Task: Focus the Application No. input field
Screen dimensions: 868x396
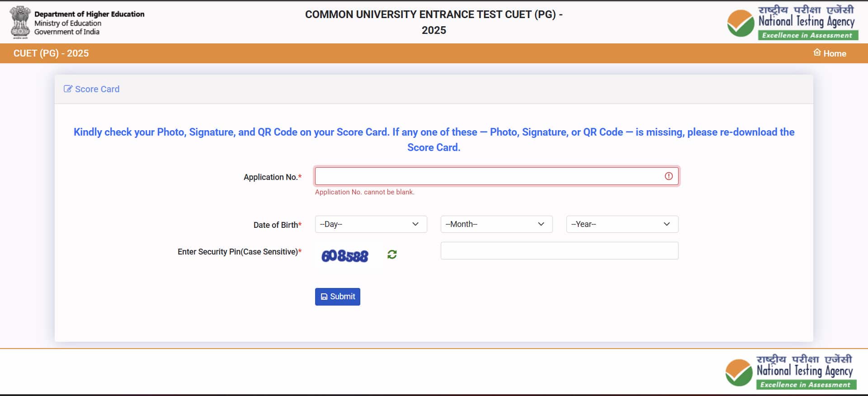Action: click(x=497, y=176)
